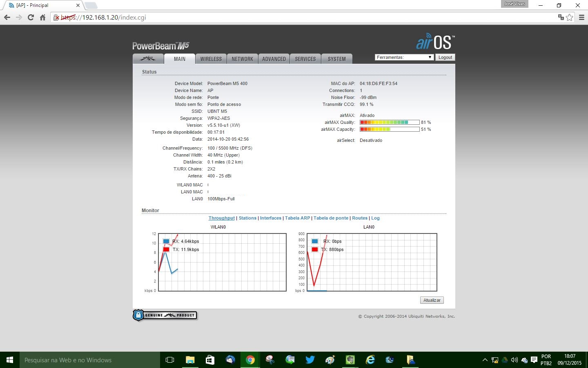Viewport: 588px width, 368px height.
Task: Open the ADVANCED tab
Action: point(274,59)
